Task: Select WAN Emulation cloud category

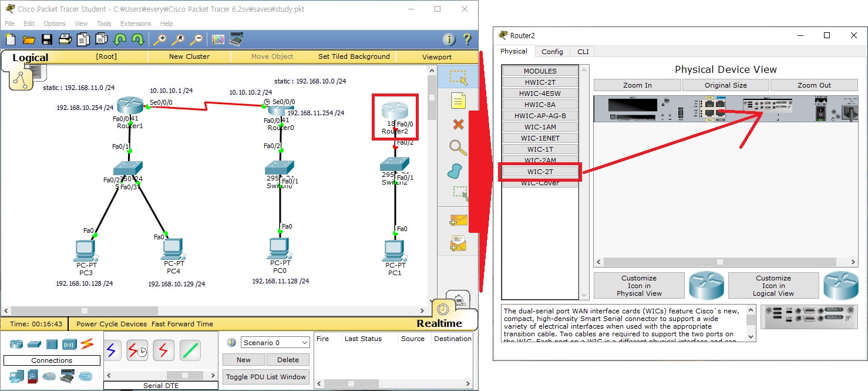Action: (50, 376)
